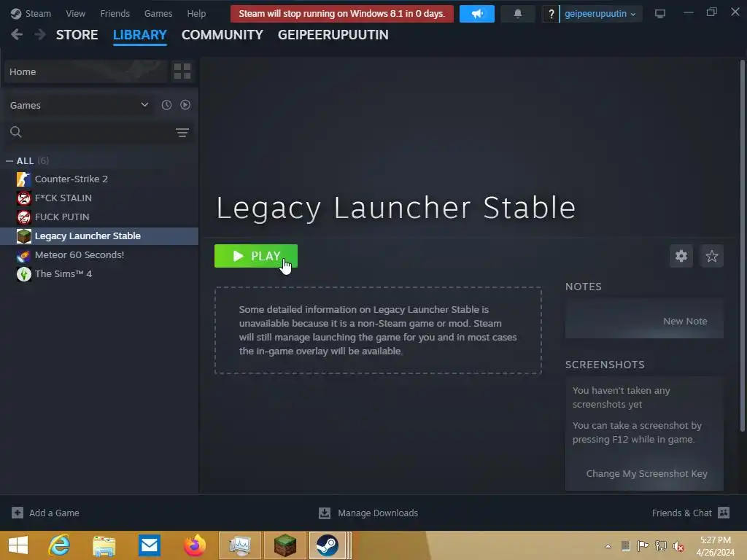The image size is (747, 560).
Task: Click the Add a Game plus icon
Action: pos(18,513)
